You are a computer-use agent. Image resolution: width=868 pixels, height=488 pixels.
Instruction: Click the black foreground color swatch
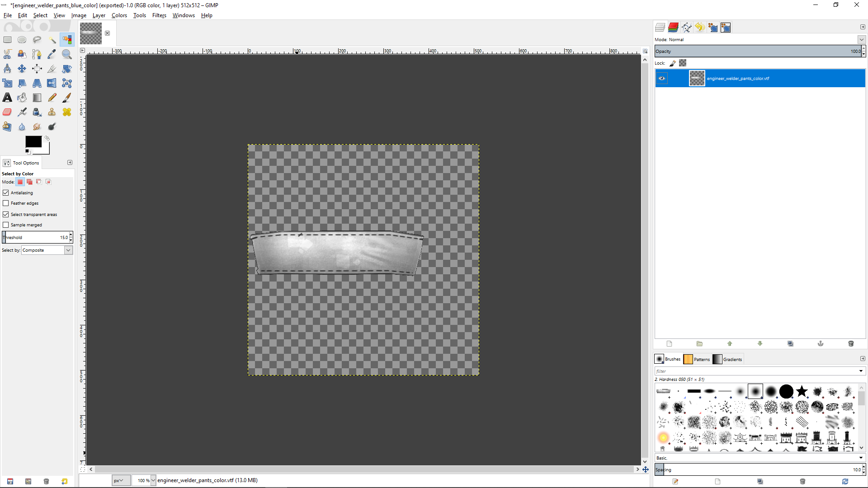click(x=33, y=141)
